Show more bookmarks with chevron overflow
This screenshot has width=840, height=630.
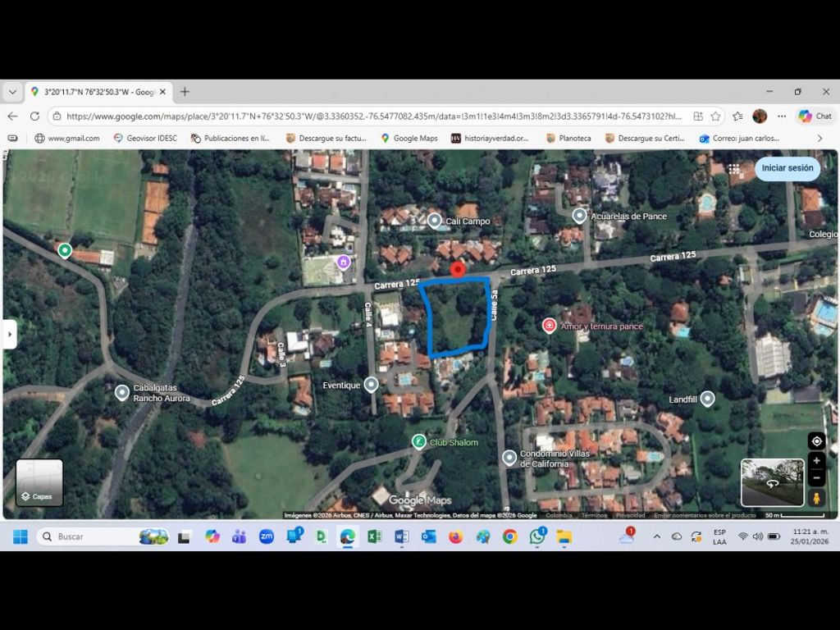(x=819, y=139)
